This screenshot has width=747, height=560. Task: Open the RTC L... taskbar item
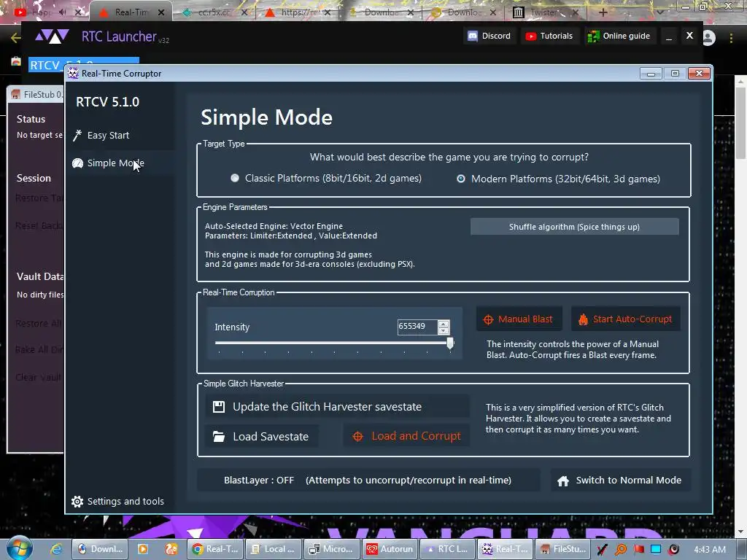(x=447, y=549)
